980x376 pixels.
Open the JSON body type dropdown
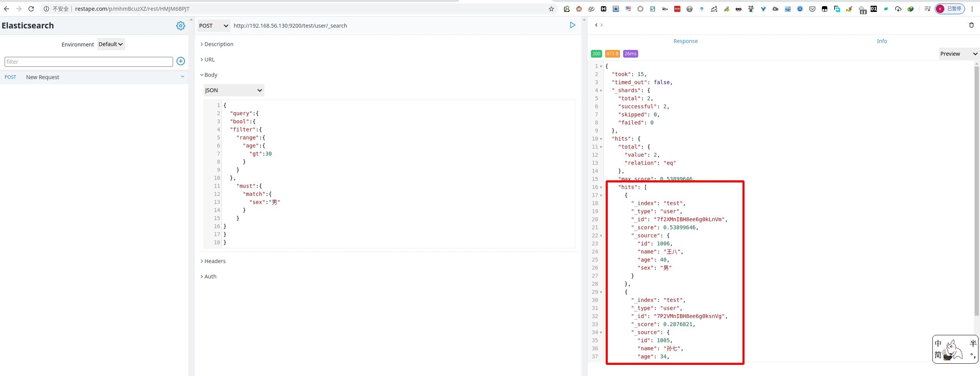coord(233,90)
